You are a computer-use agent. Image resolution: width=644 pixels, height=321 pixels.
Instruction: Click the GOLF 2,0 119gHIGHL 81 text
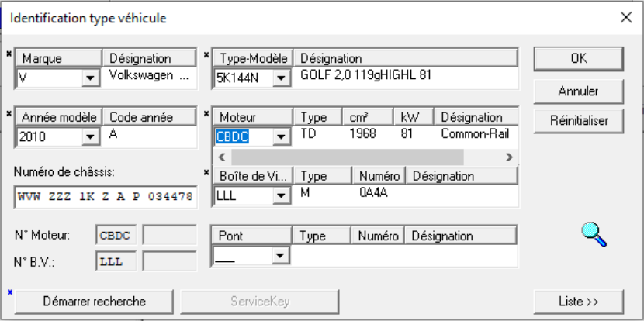365,75
